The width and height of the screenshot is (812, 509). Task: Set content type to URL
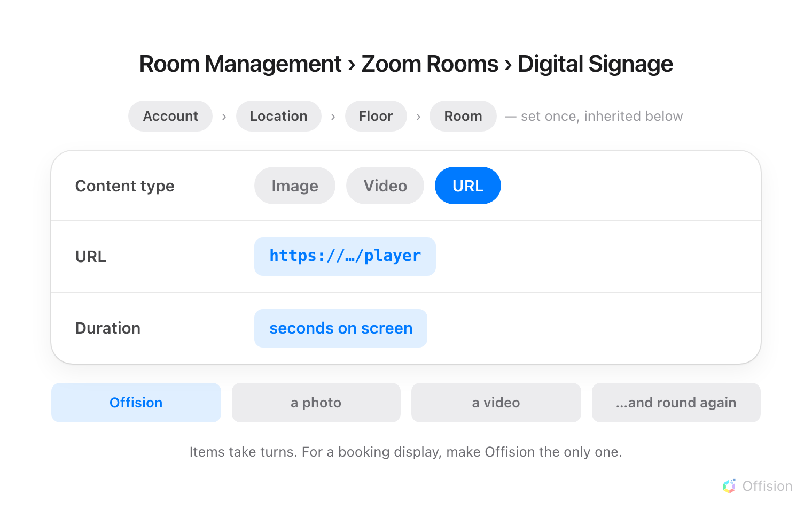pos(468,186)
